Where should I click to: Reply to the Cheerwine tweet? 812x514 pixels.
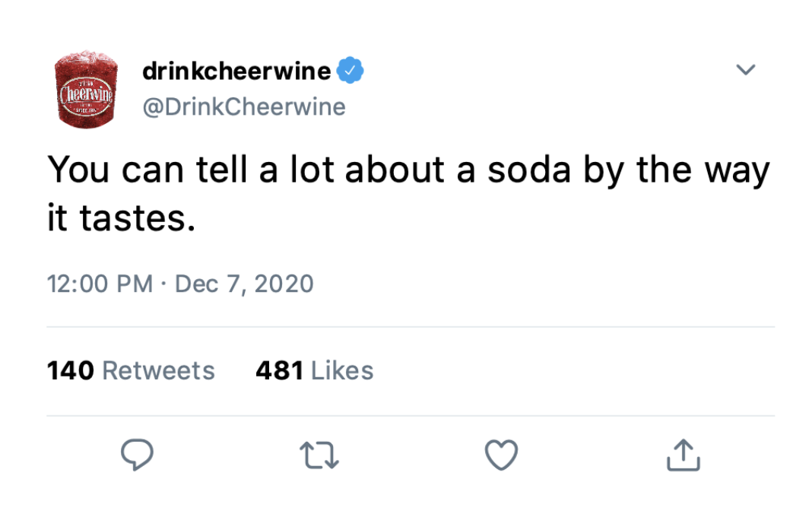pyautogui.click(x=138, y=455)
